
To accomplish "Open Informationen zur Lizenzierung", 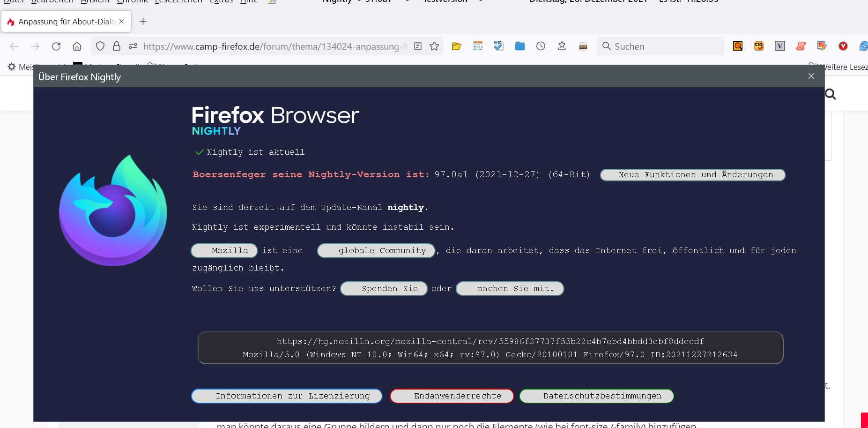I will coord(287,396).
